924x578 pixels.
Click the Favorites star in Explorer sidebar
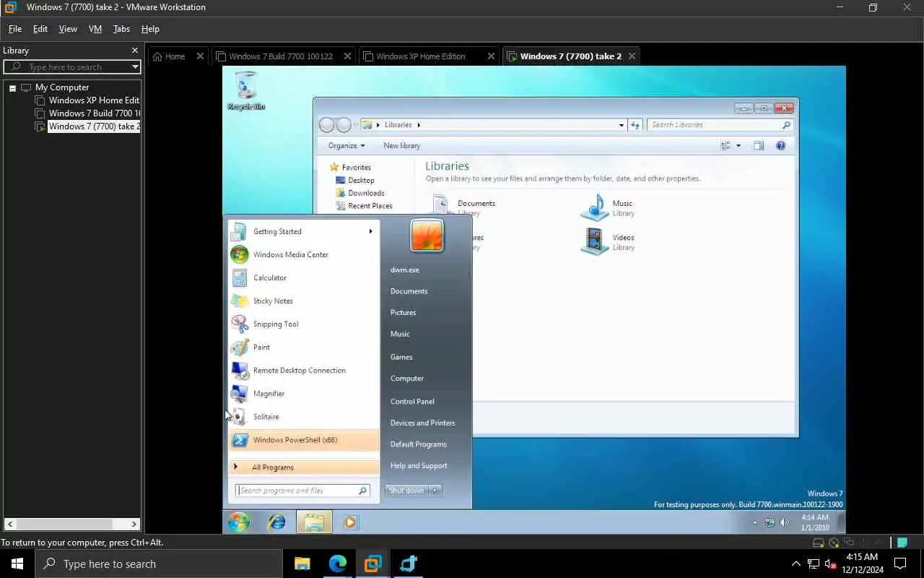[334, 167]
